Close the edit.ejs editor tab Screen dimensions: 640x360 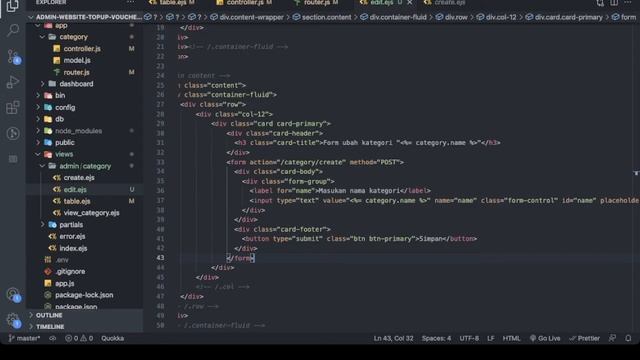pyautogui.click(x=409, y=3)
